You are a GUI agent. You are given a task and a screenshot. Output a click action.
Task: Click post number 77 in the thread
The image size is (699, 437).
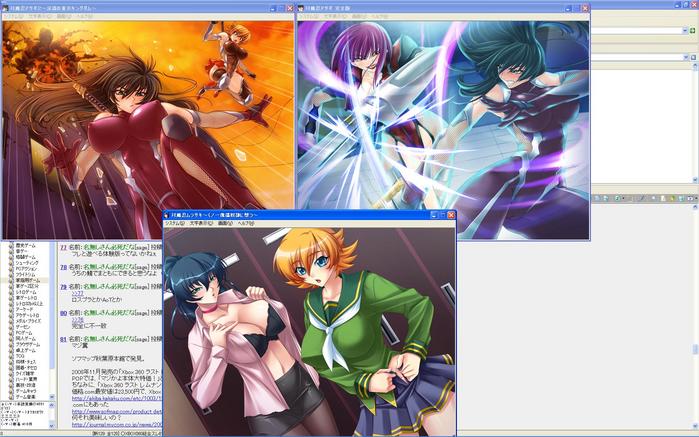click(63, 247)
